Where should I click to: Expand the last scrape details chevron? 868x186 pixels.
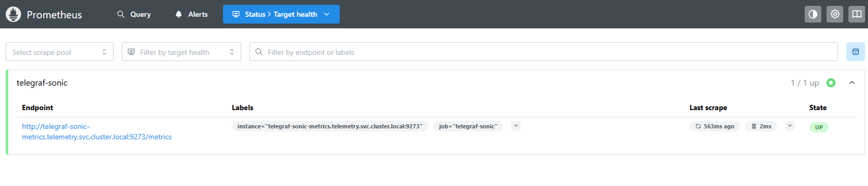tap(789, 126)
